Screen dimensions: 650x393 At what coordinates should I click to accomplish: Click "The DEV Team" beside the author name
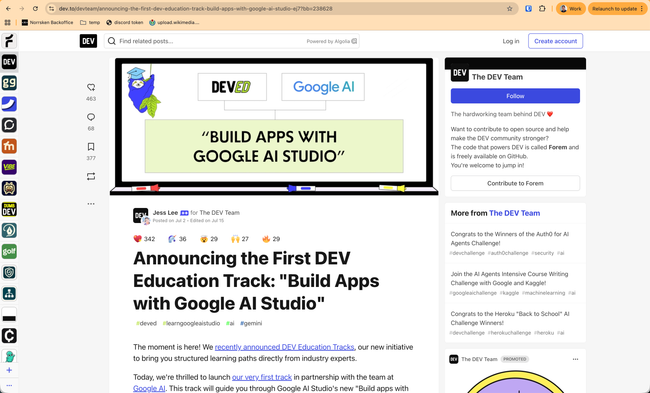pos(219,213)
